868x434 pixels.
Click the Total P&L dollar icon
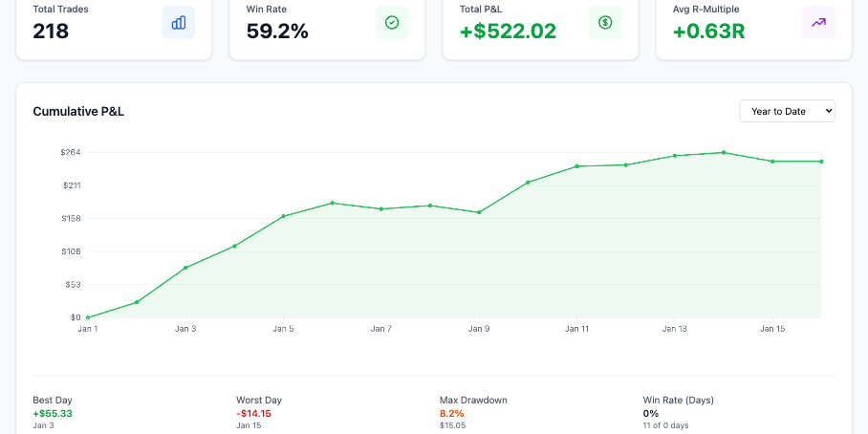tap(605, 23)
